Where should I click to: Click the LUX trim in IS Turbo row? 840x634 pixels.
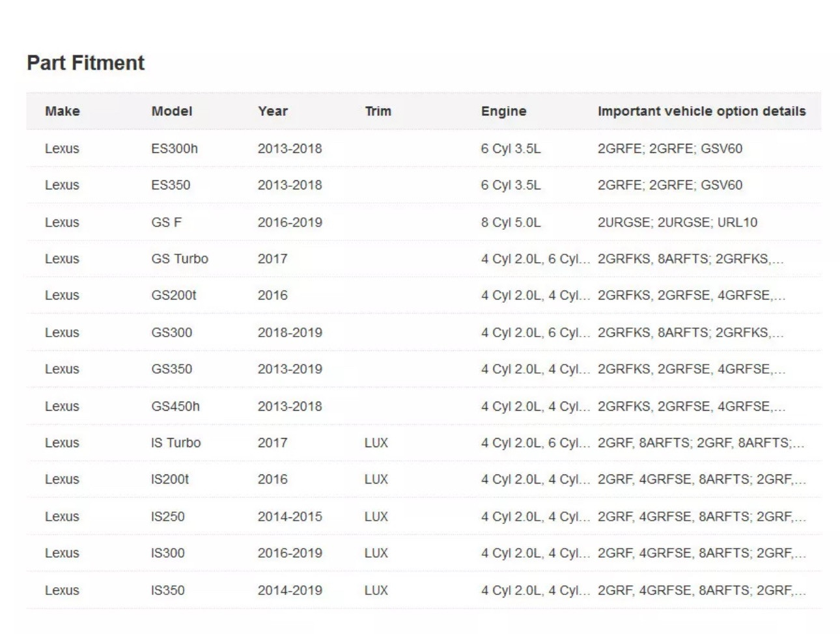coord(376,443)
